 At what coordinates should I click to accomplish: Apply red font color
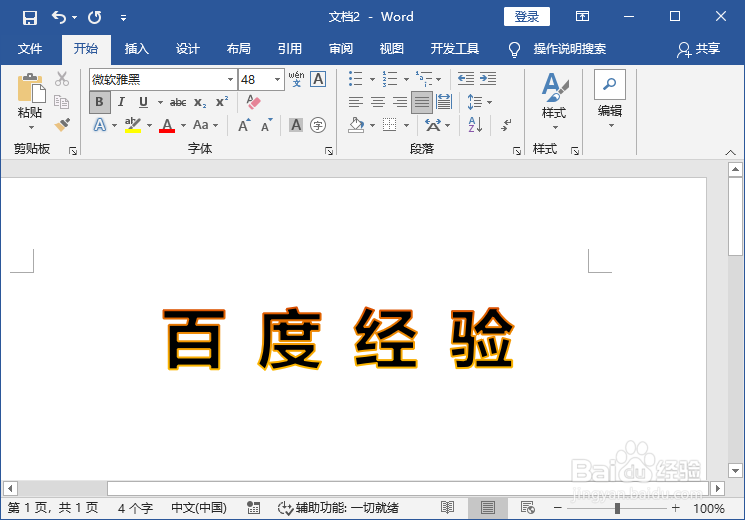point(167,125)
